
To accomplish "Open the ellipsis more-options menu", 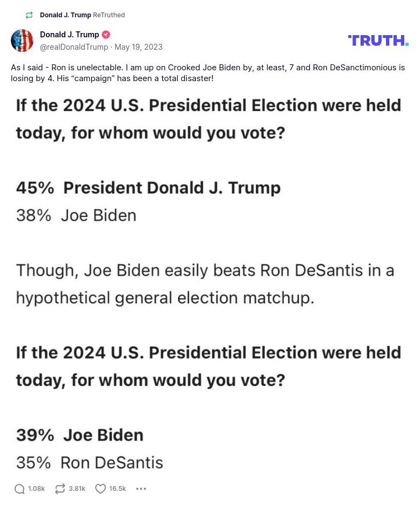I will point(141,489).
